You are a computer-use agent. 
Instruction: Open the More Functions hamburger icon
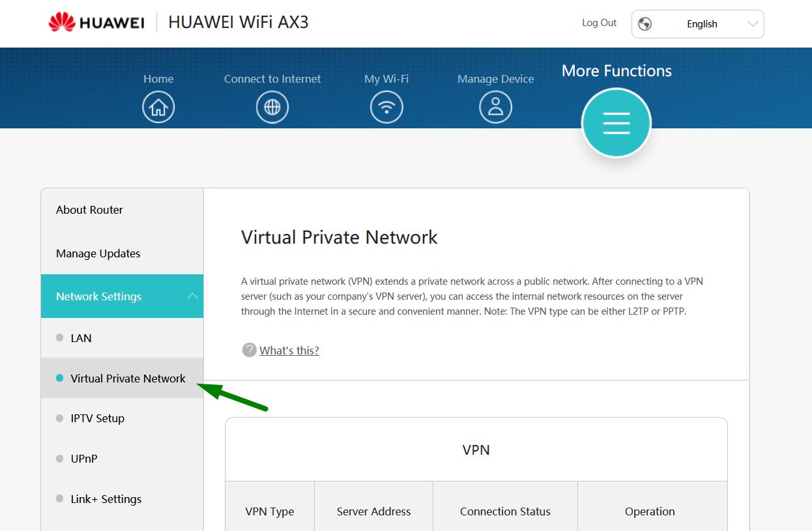click(616, 122)
